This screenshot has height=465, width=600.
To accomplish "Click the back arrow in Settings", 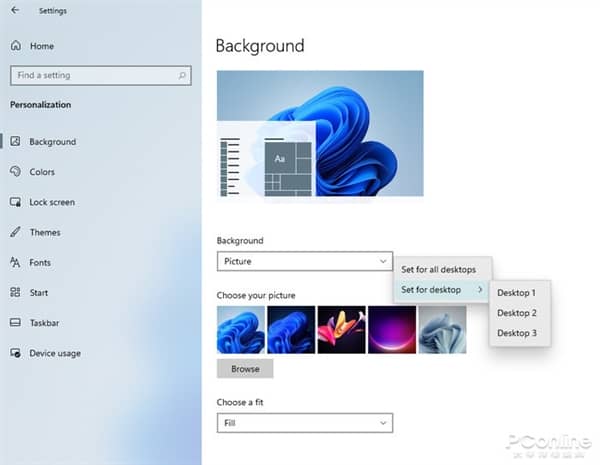I will pos(15,11).
